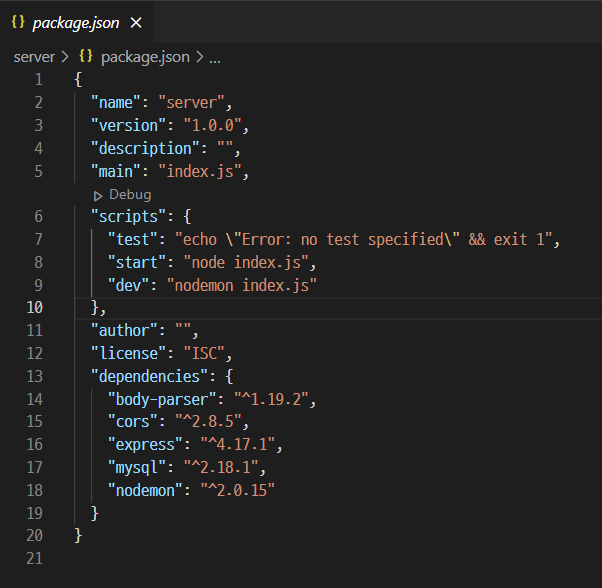Viewport: 602px width, 588px height.
Task: Select the package.json editor tab
Action: (x=76, y=22)
